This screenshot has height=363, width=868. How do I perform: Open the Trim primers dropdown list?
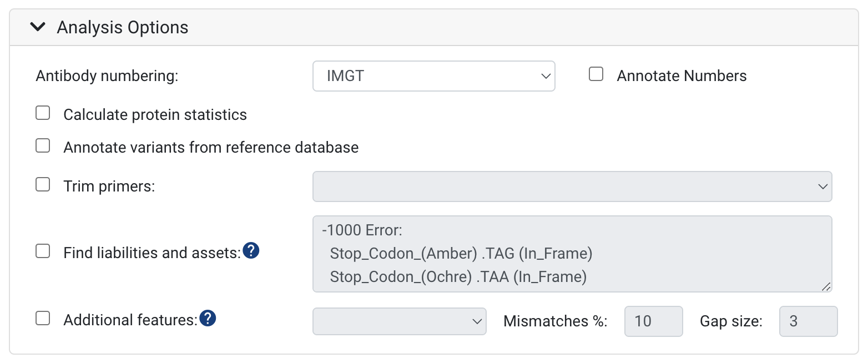click(572, 186)
